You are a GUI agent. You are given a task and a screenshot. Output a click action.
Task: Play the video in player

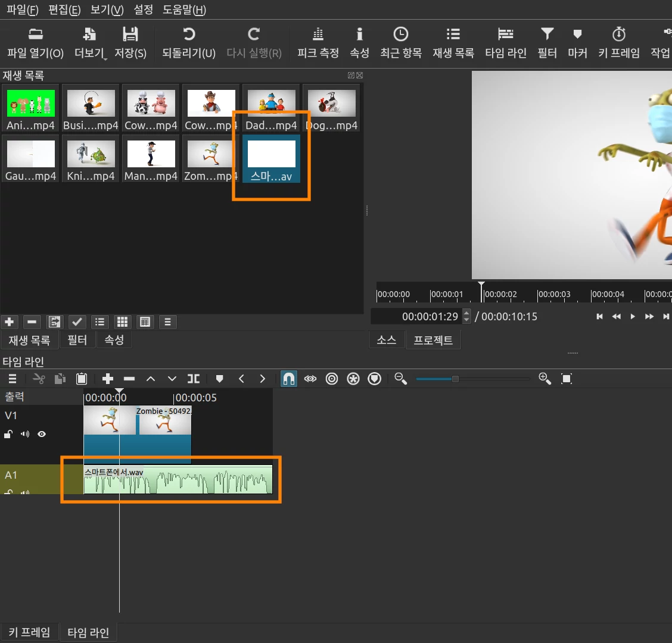click(633, 317)
